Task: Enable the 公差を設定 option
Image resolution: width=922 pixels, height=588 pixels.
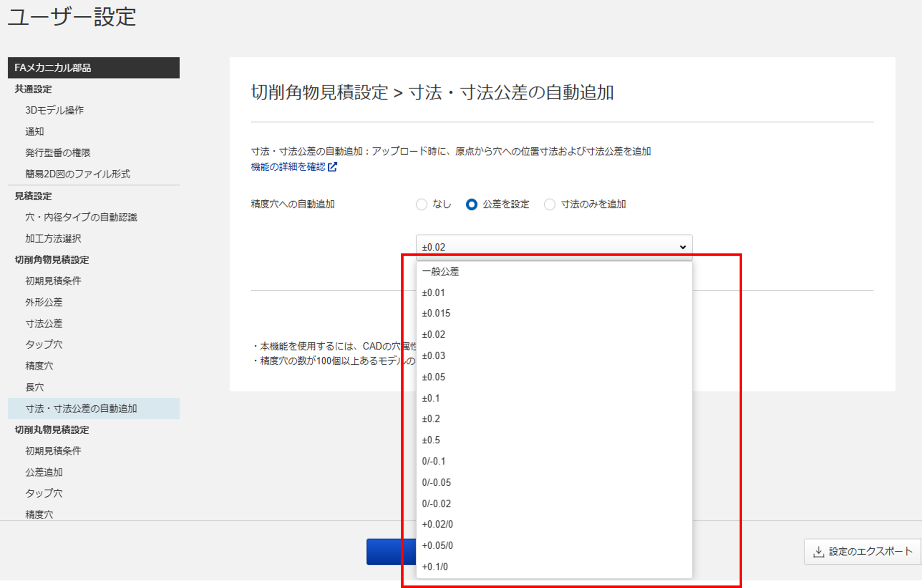Action: [x=471, y=205]
